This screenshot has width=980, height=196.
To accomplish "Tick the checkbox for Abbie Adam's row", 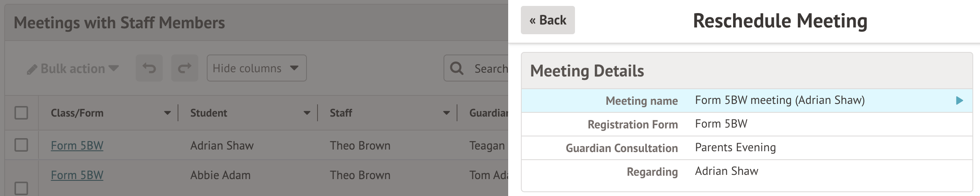I will (21, 188).
